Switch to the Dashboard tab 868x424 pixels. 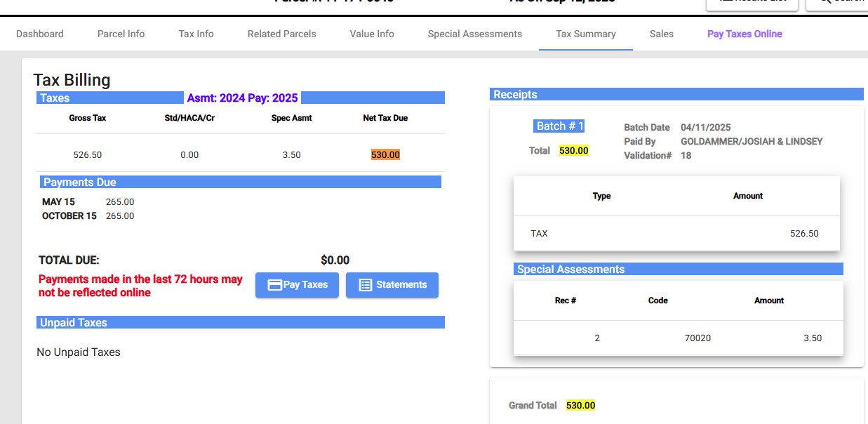coord(40,34)
